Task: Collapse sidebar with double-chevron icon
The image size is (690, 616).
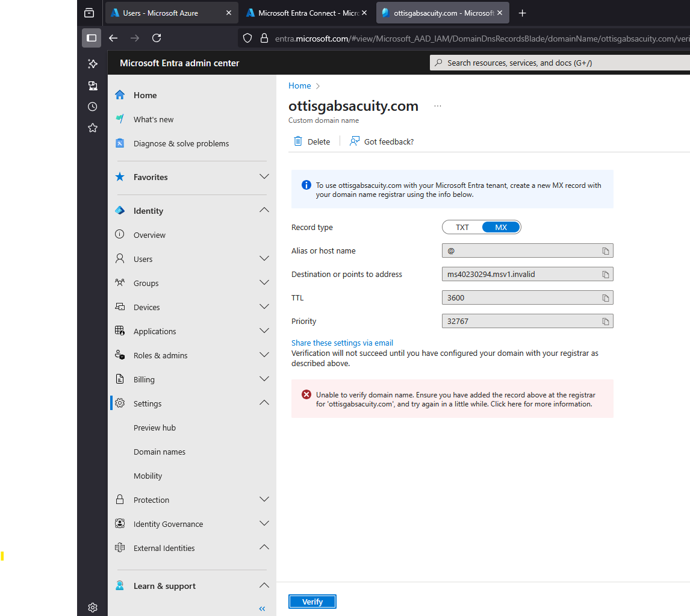Action: click(263, 609)
